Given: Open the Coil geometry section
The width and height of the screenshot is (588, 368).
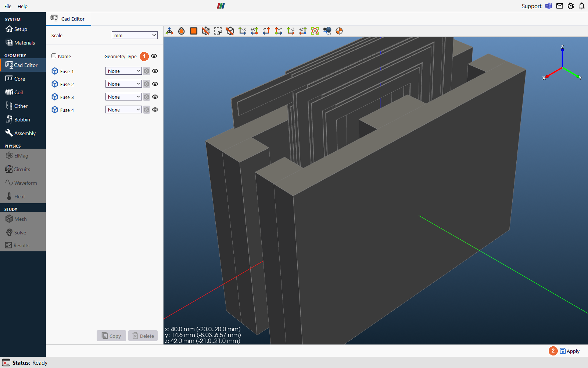Looking at the screenshot, I should click(x=23, y=92).
